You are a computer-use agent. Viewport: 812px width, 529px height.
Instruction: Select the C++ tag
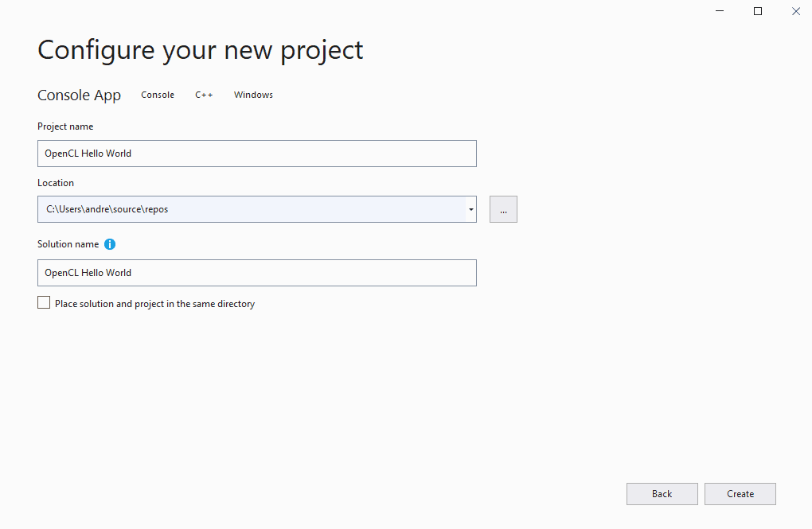pos(204,95)
